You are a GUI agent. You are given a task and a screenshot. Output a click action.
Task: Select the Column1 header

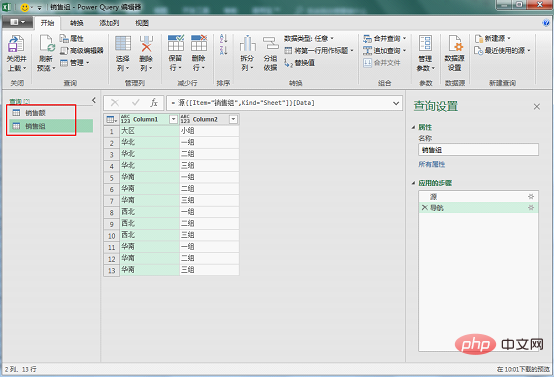[x=146, y=119]
